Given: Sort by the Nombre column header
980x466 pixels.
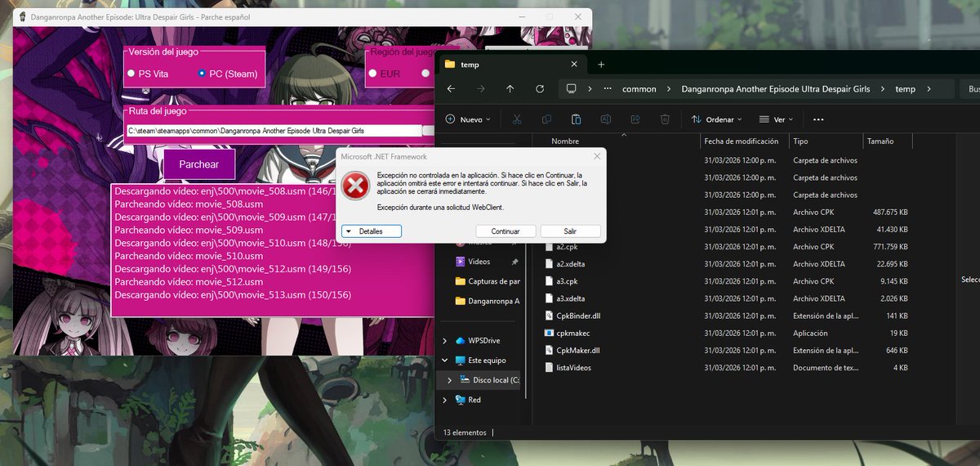Looking at the screenshot, I should pos(565,141).
